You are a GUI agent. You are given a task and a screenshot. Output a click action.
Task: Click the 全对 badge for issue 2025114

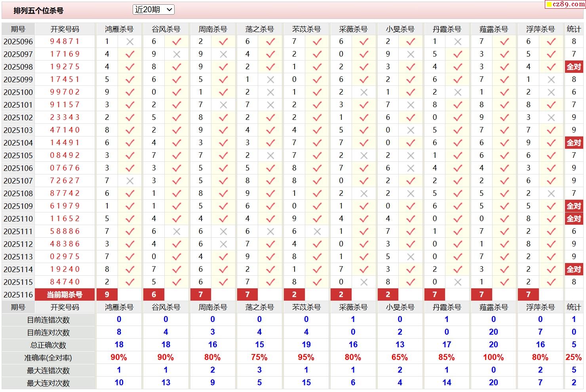(574, 269)
